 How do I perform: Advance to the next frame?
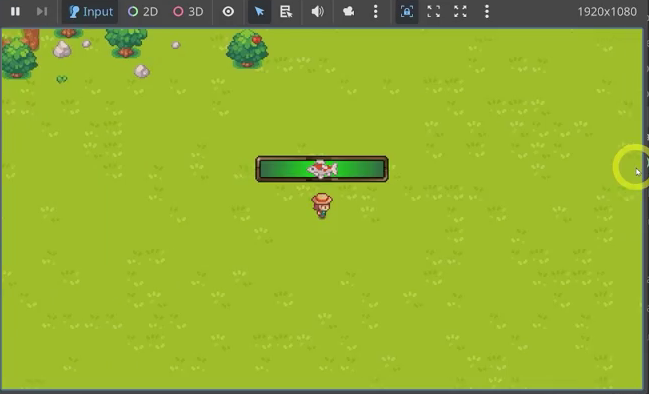coord(42,11)
